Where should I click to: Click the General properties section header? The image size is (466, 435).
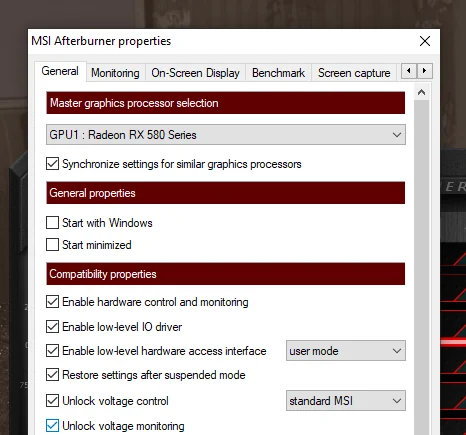pyautogui.click(x=226, y=193)
